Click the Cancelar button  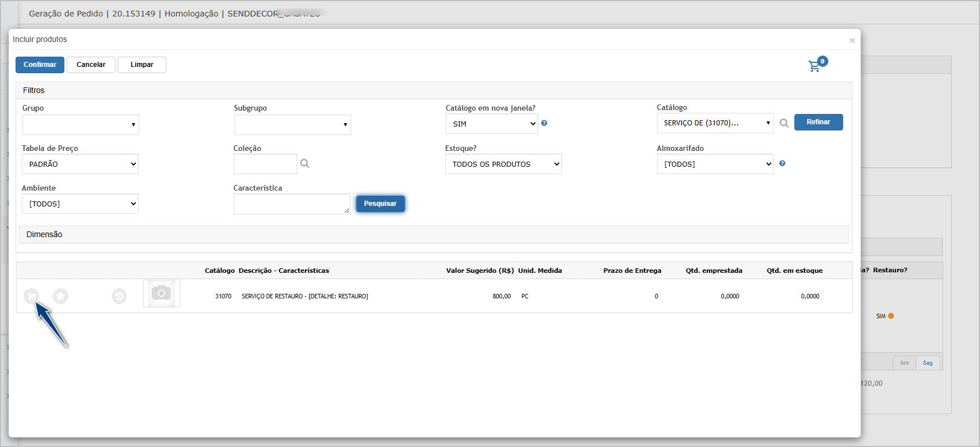click(x=91, y=65)
